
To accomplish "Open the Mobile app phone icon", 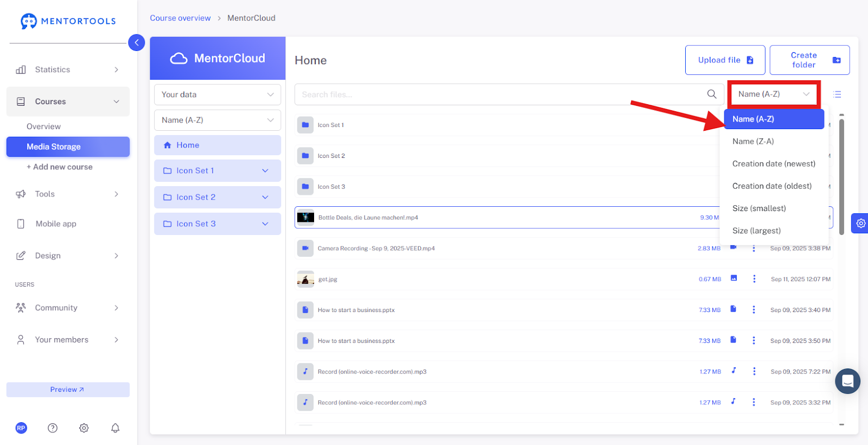I will (21, 224).
